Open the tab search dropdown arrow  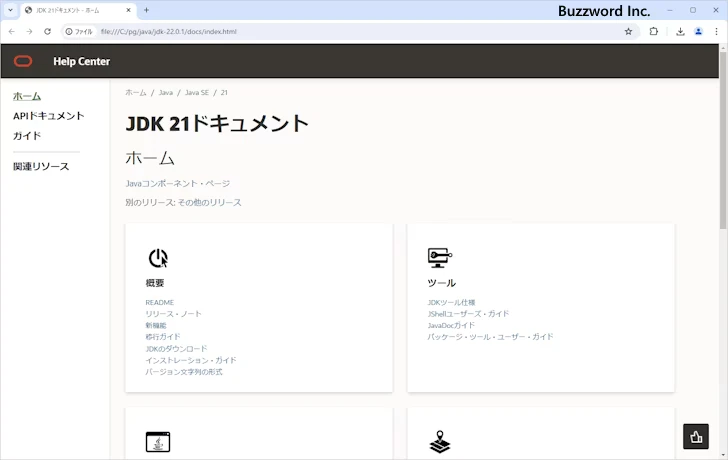10,10
